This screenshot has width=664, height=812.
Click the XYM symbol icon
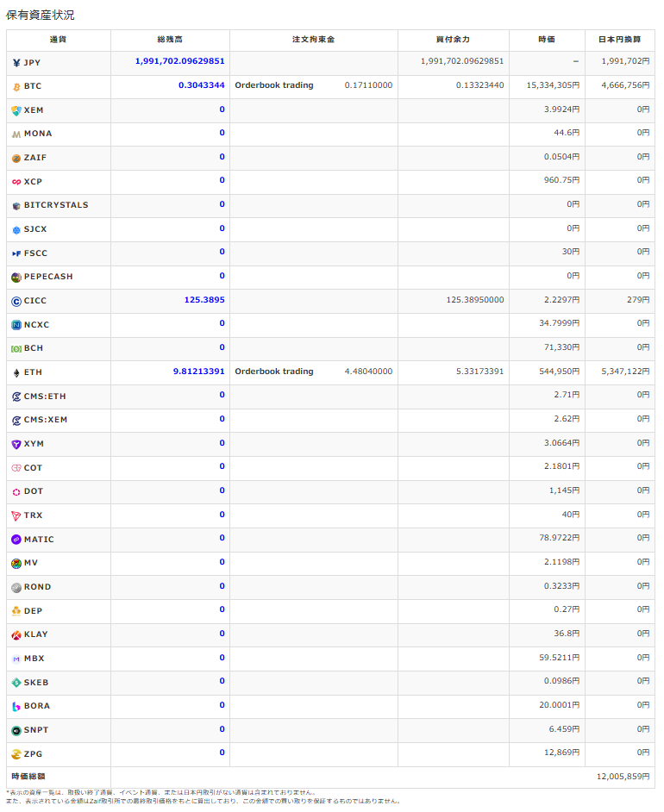[x=16, y=445]
